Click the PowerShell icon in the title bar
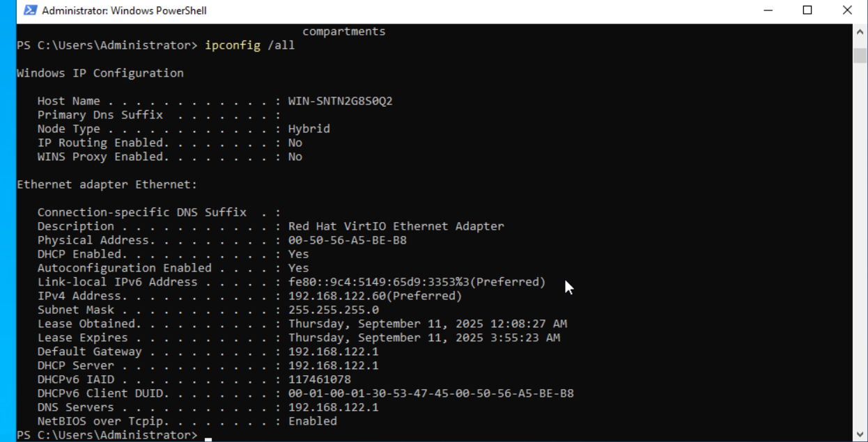 [30, 10]
